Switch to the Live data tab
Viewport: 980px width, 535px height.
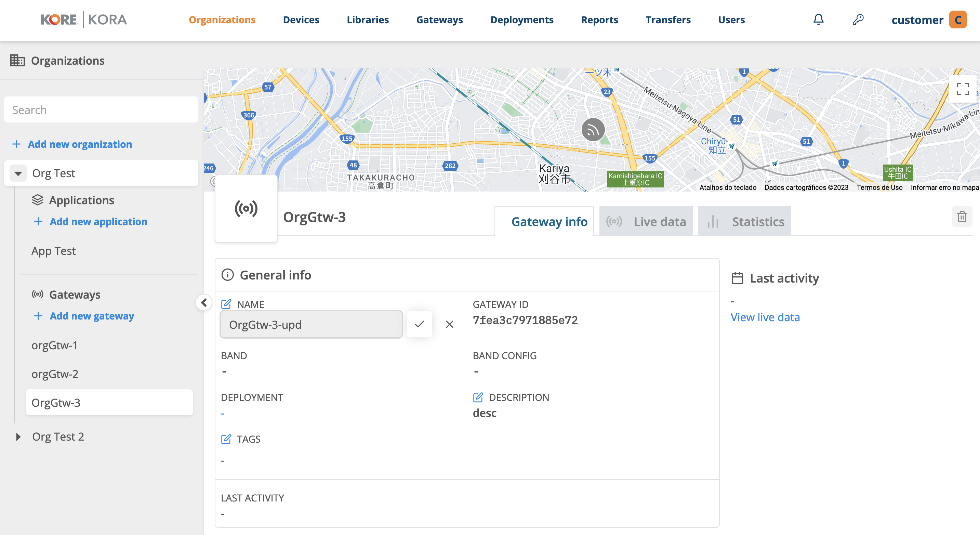coord(646,221)
